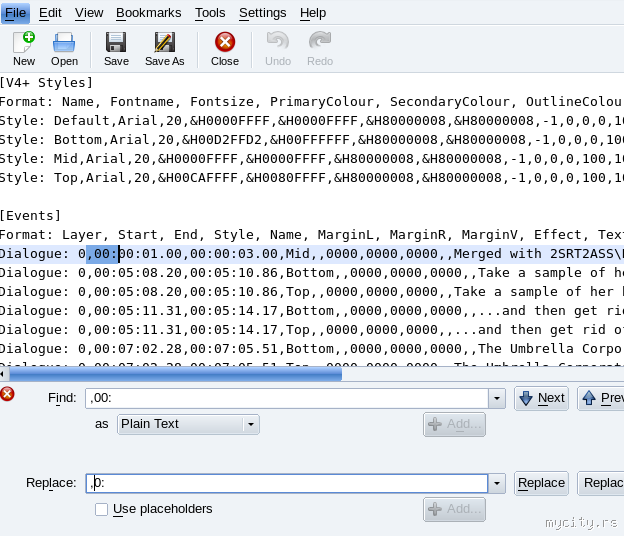The width and height of the screenshot is (624, 536).
Task: Click the Style: Top,Arial line
Action: pyautogui.click(x=312, y=177)
